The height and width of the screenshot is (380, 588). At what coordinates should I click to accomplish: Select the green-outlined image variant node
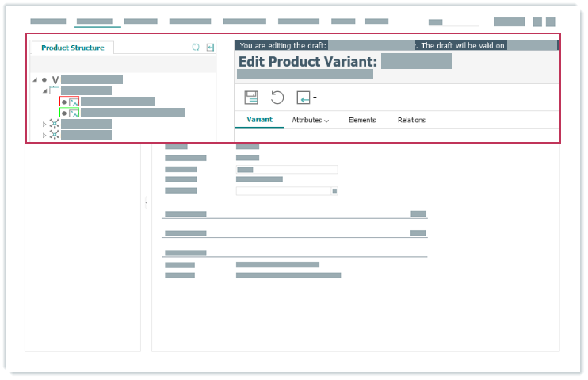pos(74,113)
